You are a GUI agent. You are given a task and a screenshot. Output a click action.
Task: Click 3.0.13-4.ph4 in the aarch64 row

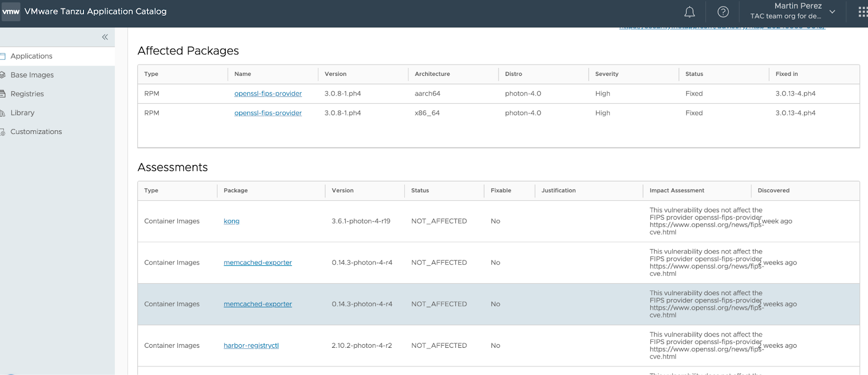[795, 93]
